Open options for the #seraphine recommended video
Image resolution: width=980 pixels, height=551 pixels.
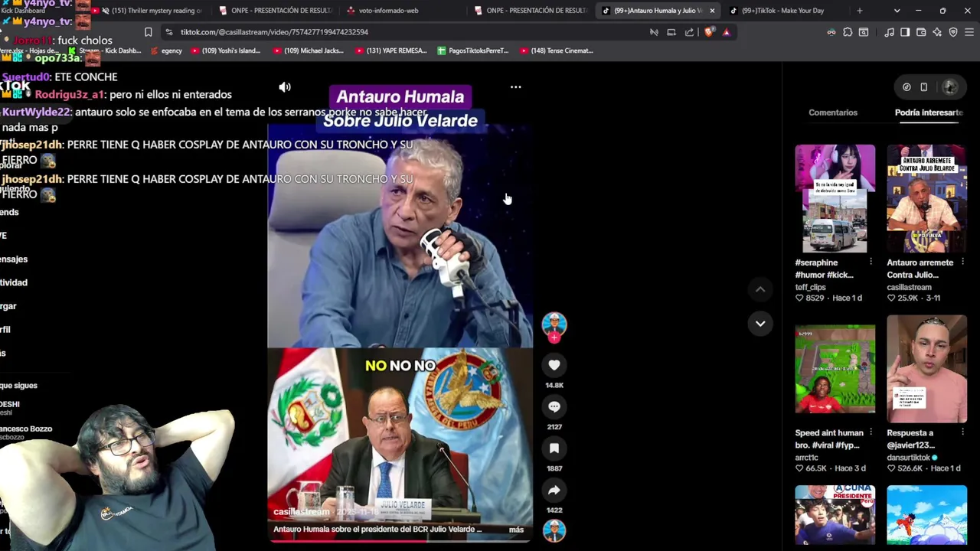coord(871,262)
